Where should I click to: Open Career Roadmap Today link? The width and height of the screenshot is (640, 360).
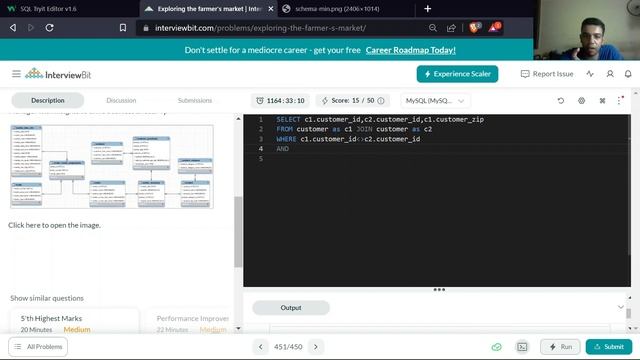pyautogui.click(x=411, y=50)
